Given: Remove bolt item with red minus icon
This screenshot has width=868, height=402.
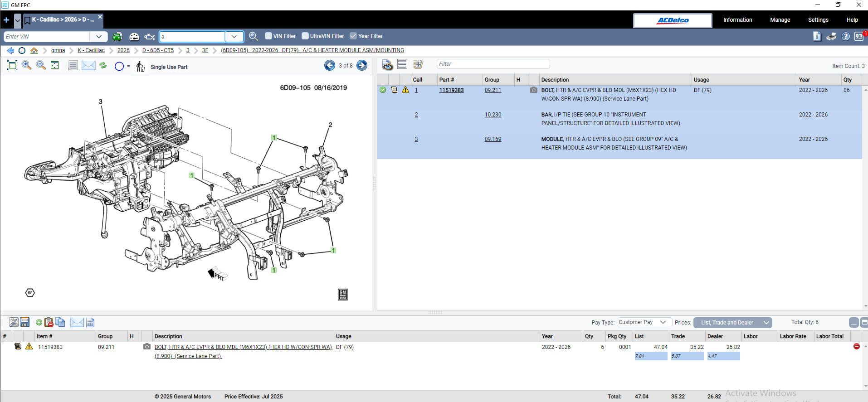Looking at the screenshot, I should 856,346.
